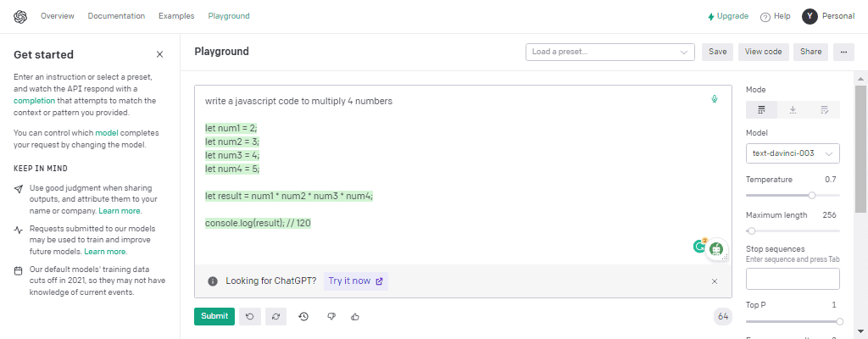
Task: Open the Help menu
Action: tap(775, 17)
